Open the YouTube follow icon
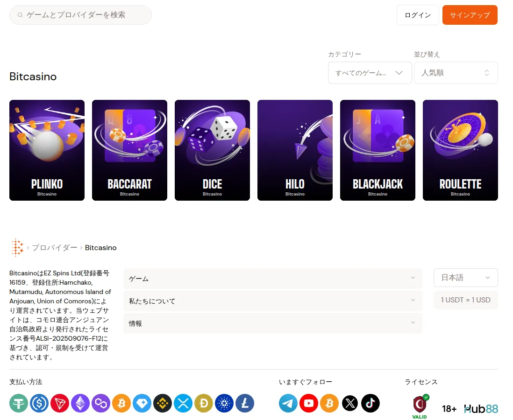The height and width of the screenshot is (420, 513). point(309,403)
